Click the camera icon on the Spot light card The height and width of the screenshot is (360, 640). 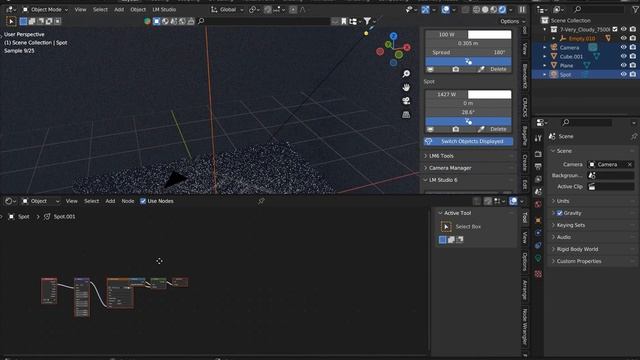click(x=456, y=129)
